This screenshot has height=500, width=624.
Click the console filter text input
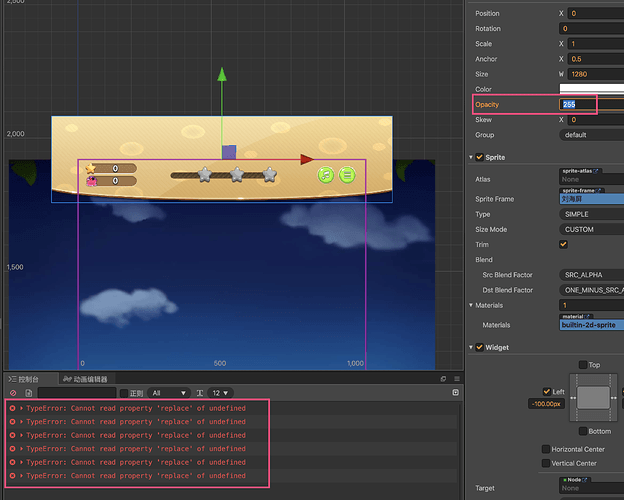click(77, 393)
